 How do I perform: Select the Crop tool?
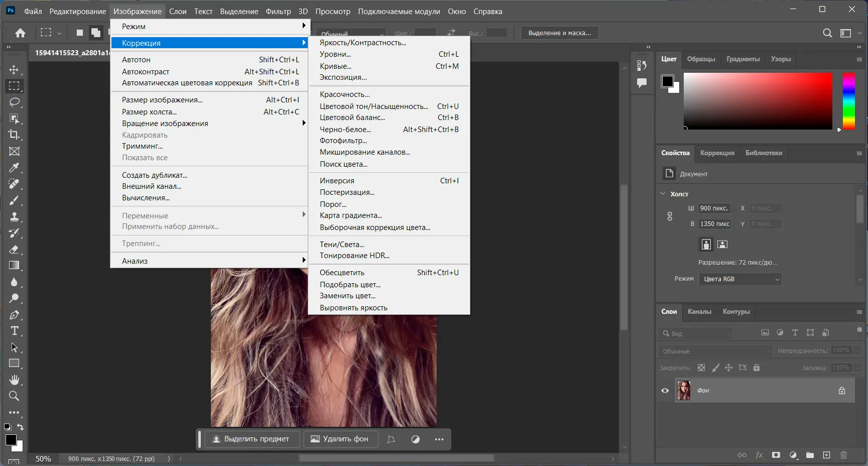pos(14,135)
